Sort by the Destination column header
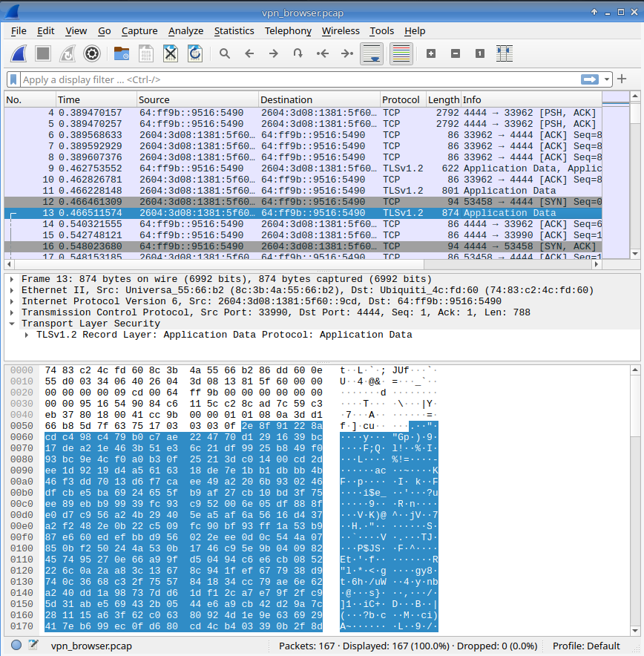Screen dimensions: 644x656 tap(319, 99)
